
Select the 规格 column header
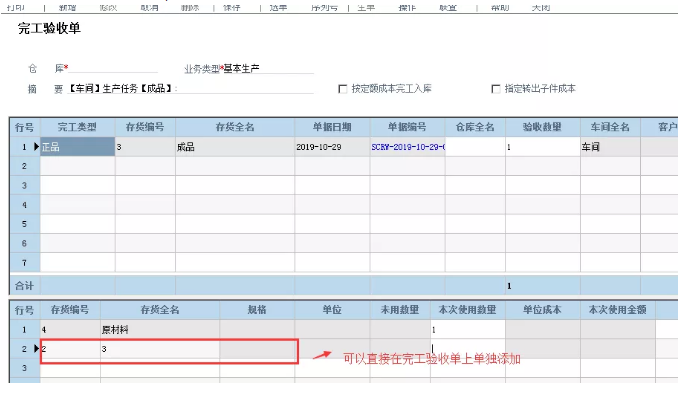pos(257,310)
